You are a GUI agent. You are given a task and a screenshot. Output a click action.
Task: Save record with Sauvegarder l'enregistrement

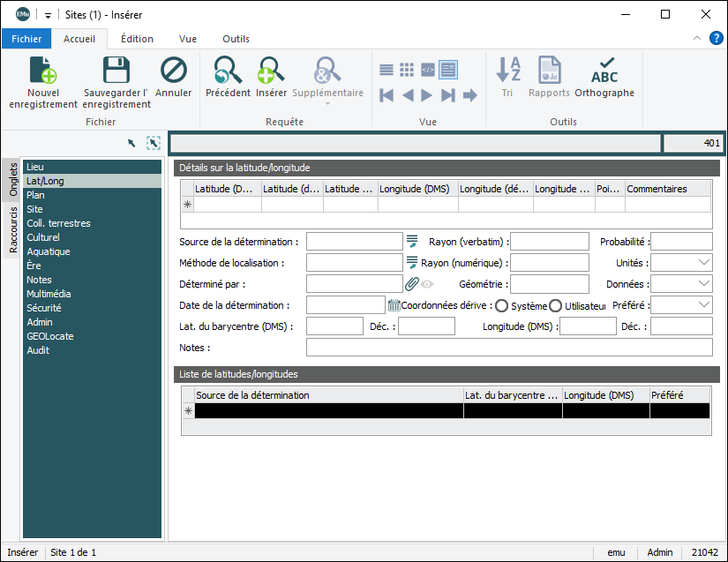pyautogui.click(x=116, y=71)
